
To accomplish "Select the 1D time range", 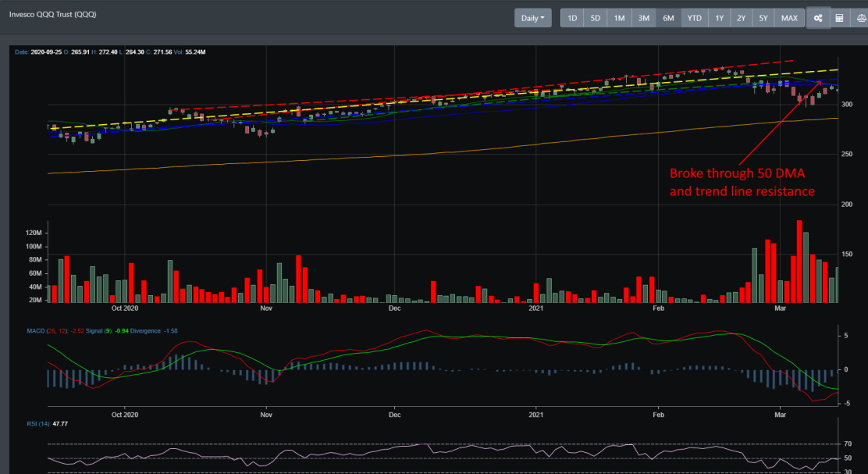I will pyautogui.click(x=572, y=18).
